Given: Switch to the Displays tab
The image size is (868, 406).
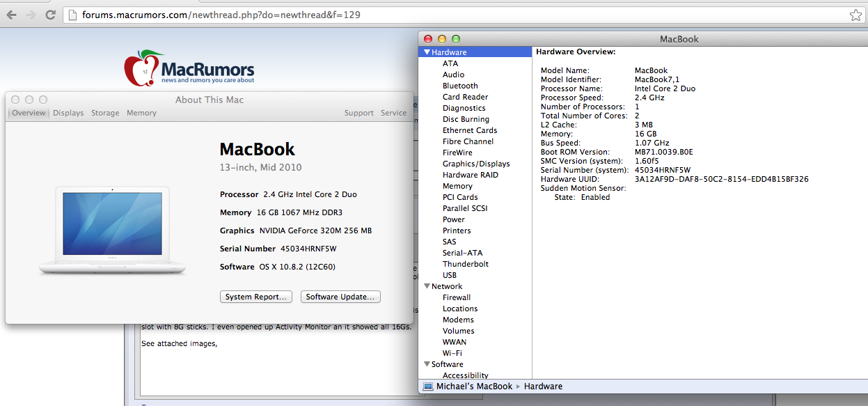Looking at the screenshot, I should pos(68,113).
